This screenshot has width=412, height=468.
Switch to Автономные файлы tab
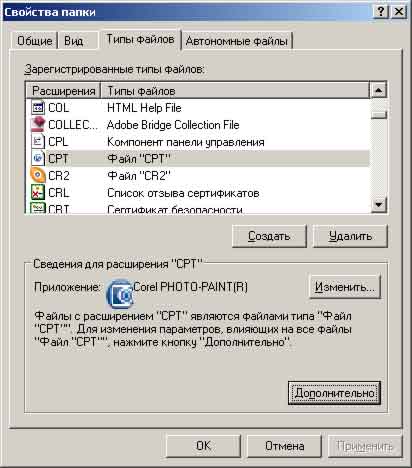(236, 41)
